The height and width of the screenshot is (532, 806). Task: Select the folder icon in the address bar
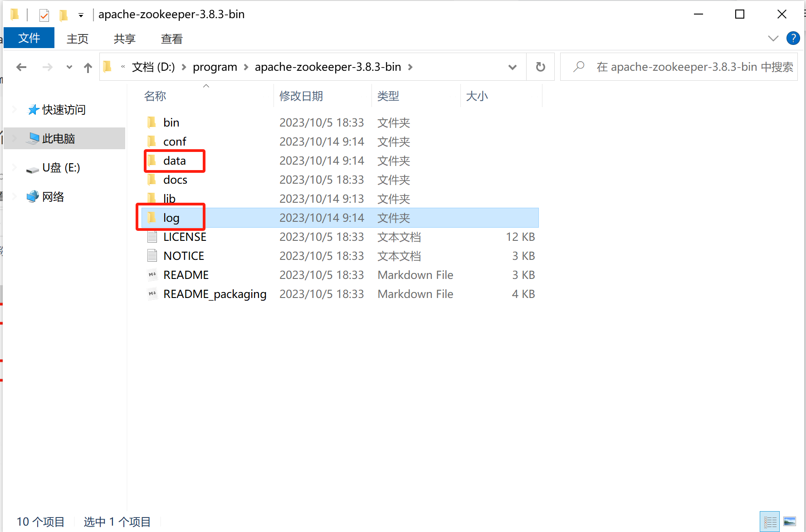click(107, 66)
